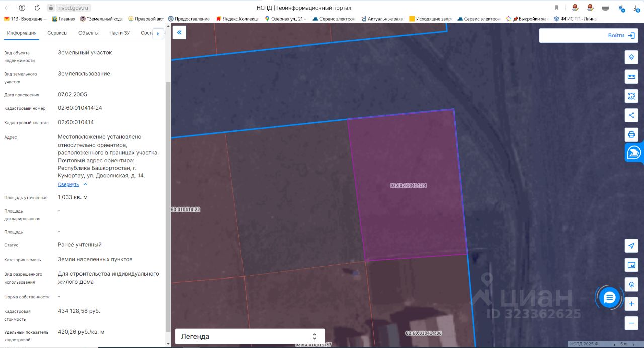The image size is (644, 348).
Task: Open the Актуальные заяв bookmark
Action: [382, 19]
